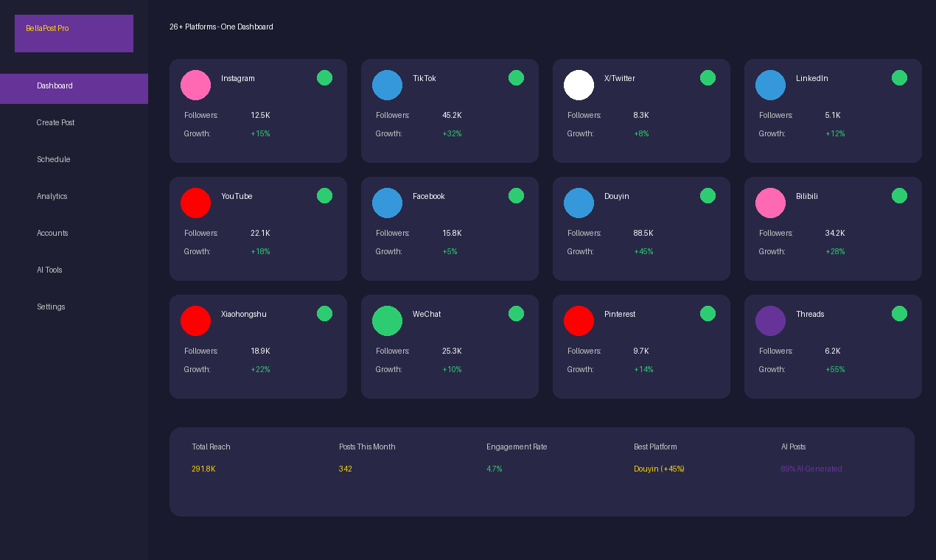Click the Bilibili pink avatar circle
Viewport: 936px width, 560px height.
pos(770,203)
